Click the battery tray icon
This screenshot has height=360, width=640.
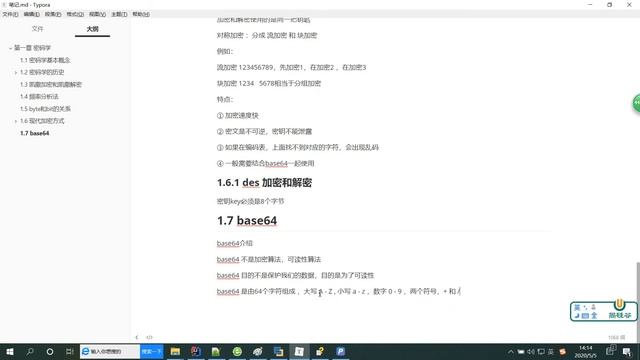point(521,351)
